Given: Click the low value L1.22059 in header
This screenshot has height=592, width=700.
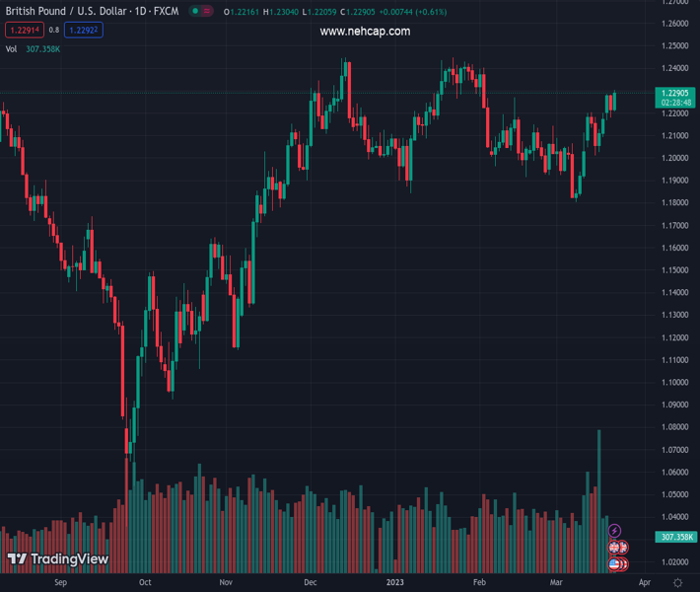Looking at the screenshot, I should click(x=319, y=12).
